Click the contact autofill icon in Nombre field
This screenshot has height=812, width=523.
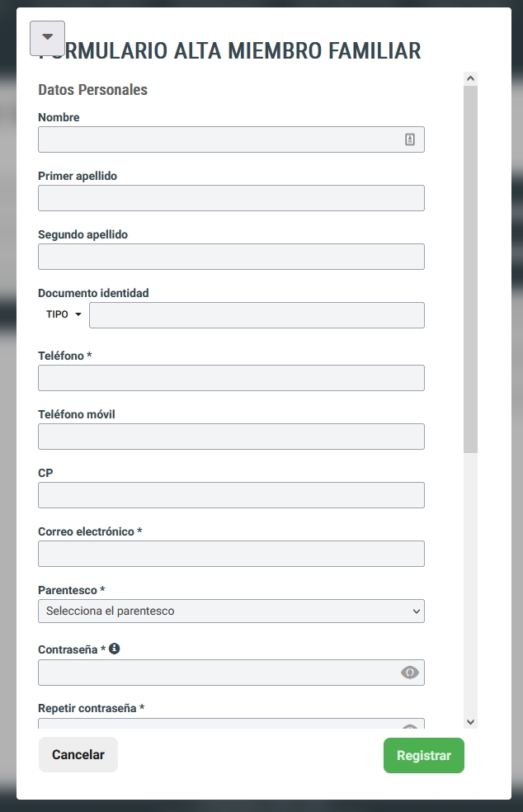410,139
